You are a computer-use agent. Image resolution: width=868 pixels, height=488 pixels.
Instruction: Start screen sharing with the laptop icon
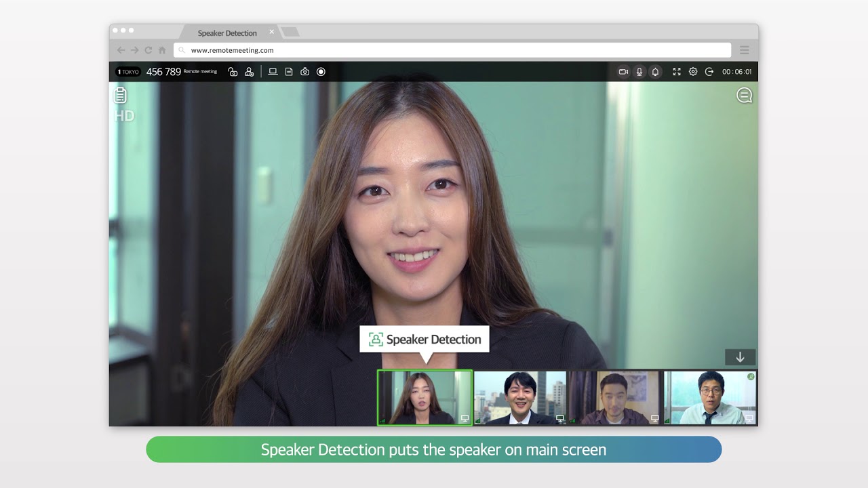(273, 72)
